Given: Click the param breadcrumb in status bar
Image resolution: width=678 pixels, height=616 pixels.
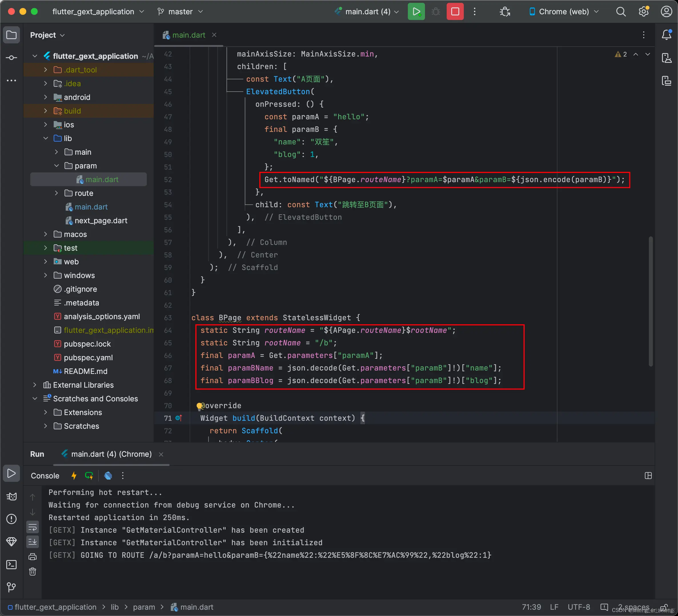Looking at the screenshot, I should click(144, 607).
